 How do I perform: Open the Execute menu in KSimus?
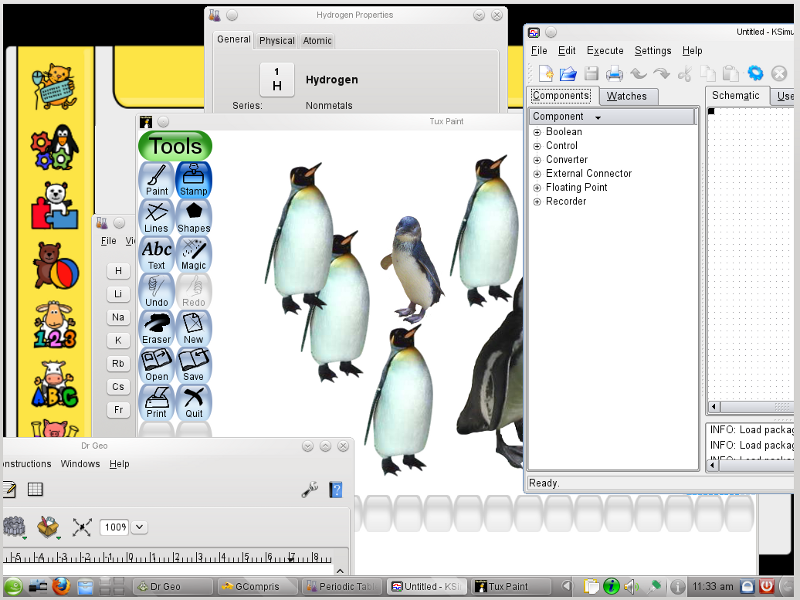click(605, 51)
